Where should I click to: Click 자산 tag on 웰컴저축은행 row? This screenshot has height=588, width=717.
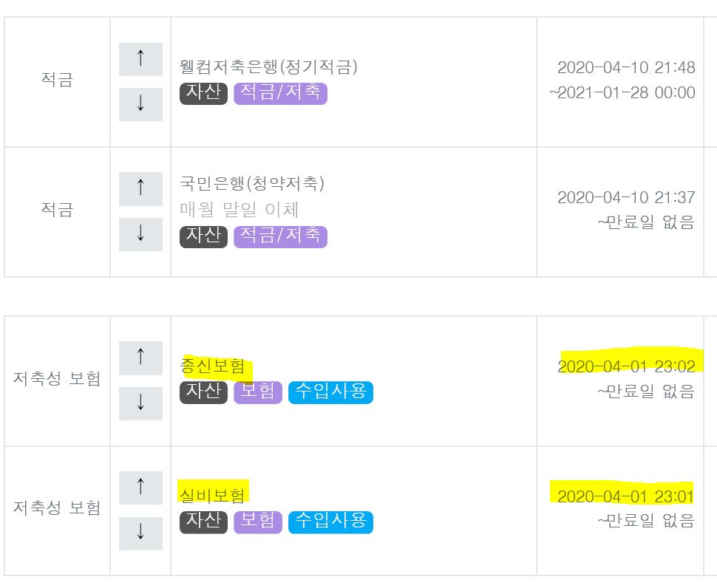(x=203, y=94)
